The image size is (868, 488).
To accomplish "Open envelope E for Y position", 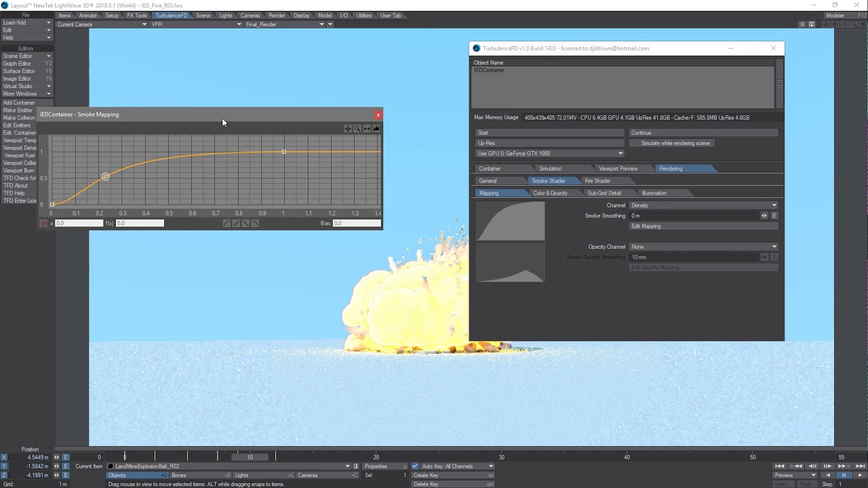I will pos(66,466).
